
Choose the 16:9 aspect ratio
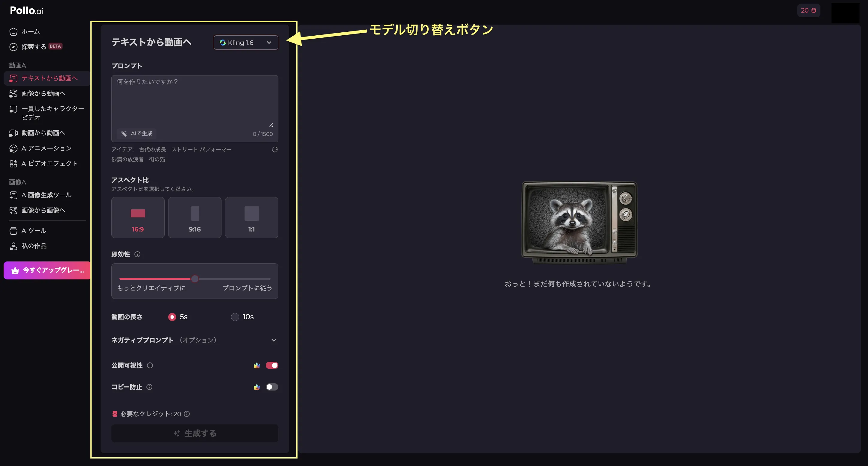138,217
